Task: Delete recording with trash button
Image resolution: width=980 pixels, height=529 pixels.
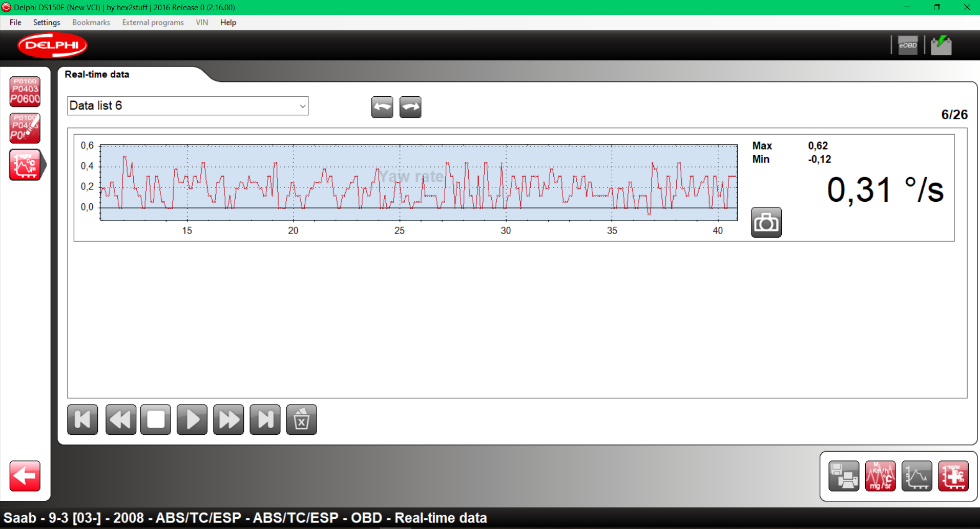Action: coord(301,419)
